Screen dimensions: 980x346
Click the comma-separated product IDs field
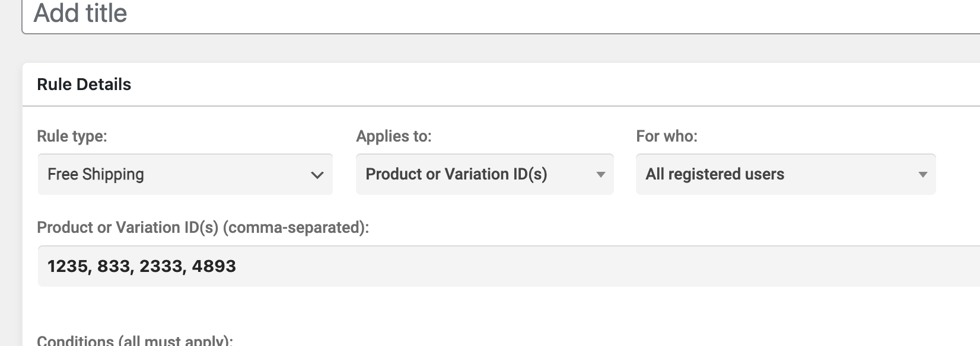[x=509, y=266]
